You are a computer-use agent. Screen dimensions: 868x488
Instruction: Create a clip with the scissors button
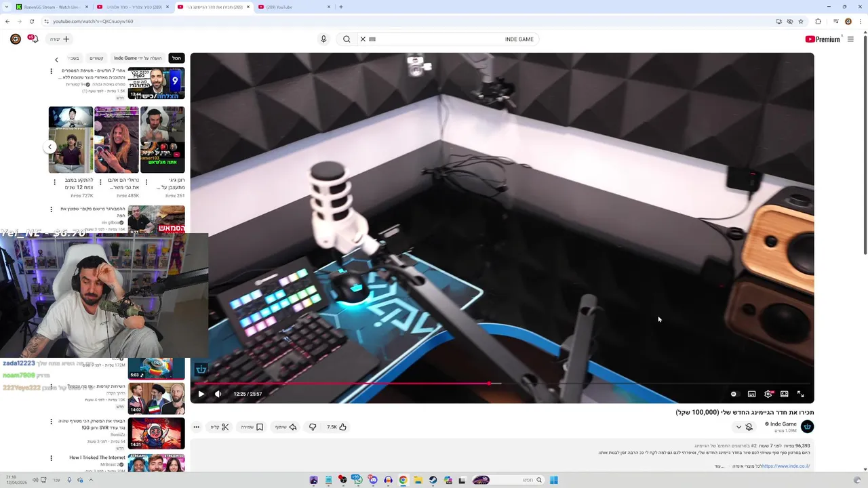[220, 427]
